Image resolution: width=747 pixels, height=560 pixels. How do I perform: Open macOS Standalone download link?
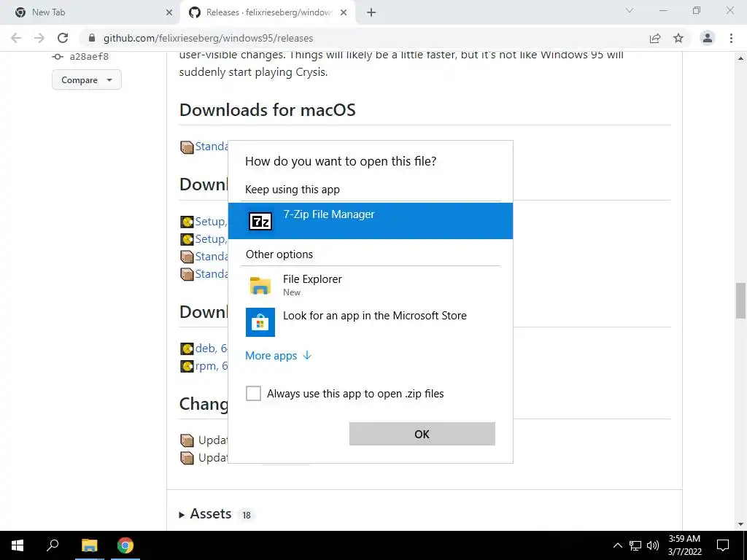point(212,146)
